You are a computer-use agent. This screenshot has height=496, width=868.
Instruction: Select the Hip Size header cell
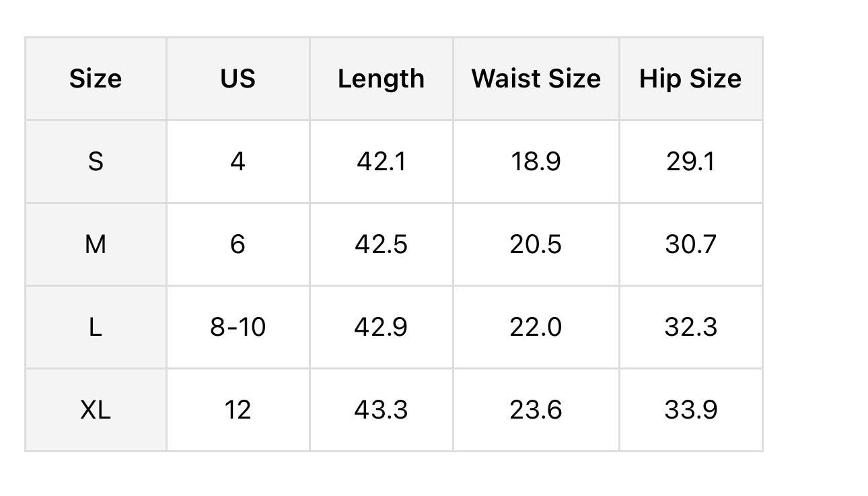pos(690,79)
